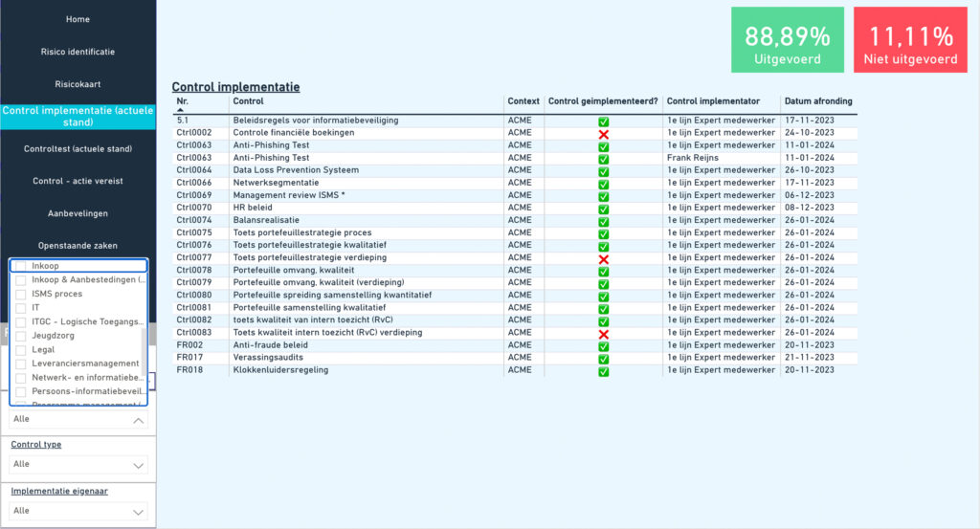Click green checkmark for Toets portefeuillestrategie proces
The width and height of the screenshot is (980, 529).
603,234
